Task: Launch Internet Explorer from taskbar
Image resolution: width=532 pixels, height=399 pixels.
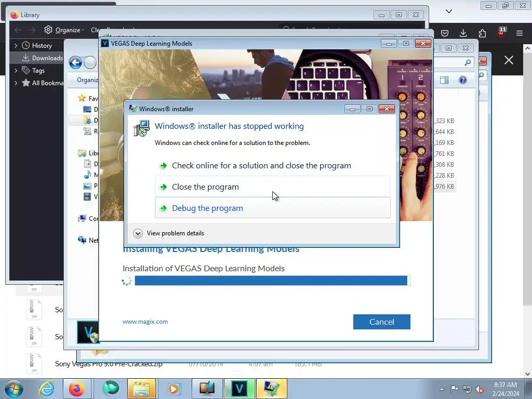Action: point(46,389)
